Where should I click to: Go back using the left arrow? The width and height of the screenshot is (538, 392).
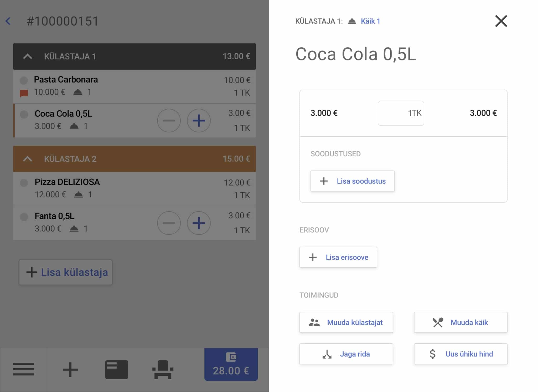pos(8,21)
